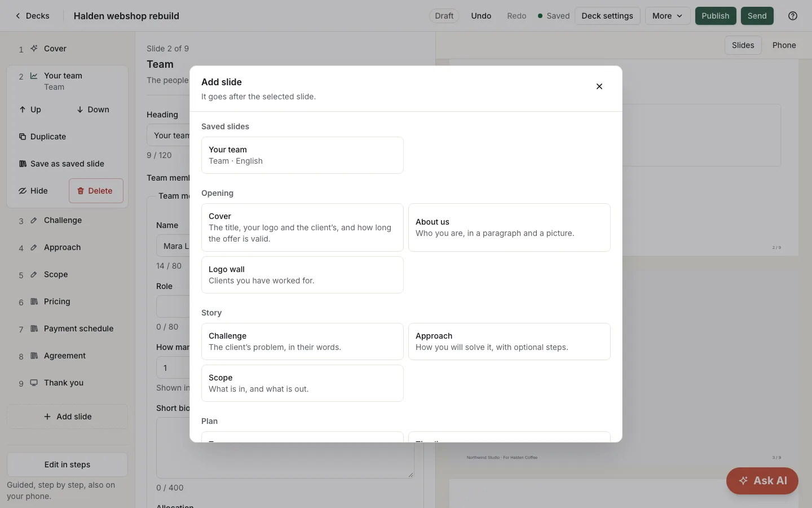Click the chart icon on Your team slide
Screen dimensions: 812x508
(x=34, y=76)
